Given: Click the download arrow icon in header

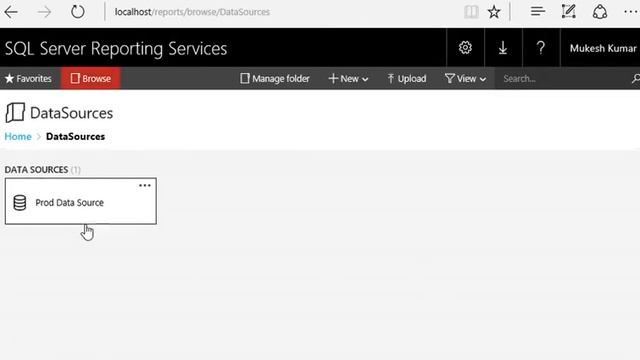Looking at the screenshot, I should pos(503,48).
